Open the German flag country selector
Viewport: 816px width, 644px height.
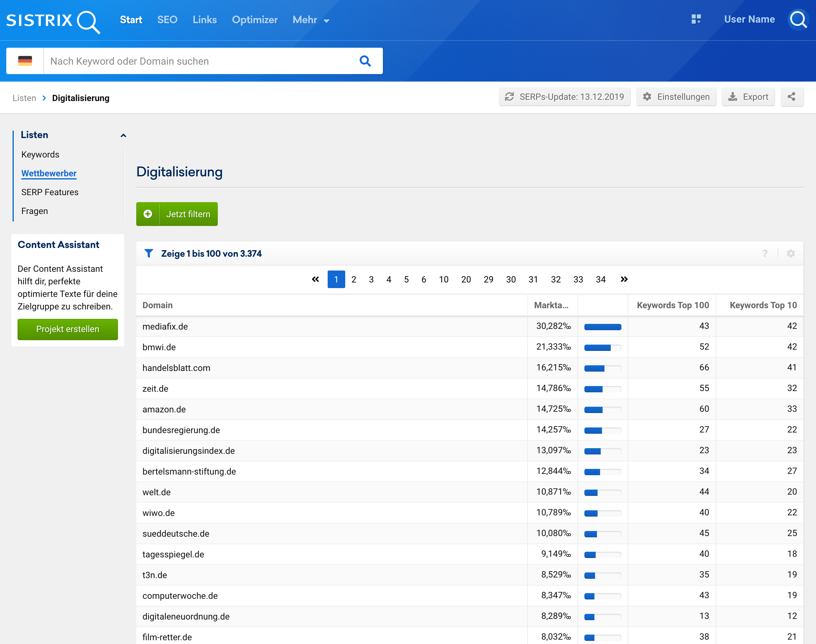[x=25, y=61]
